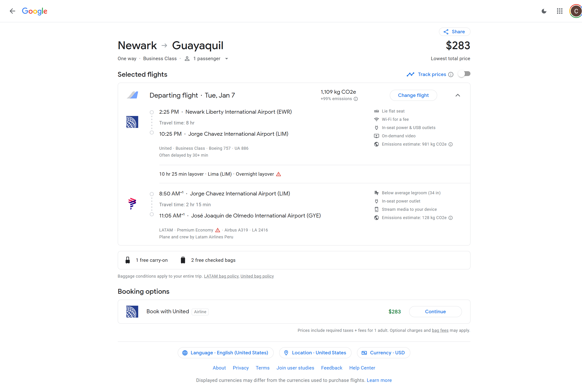Open the United bag policy link

coord(257,276)
